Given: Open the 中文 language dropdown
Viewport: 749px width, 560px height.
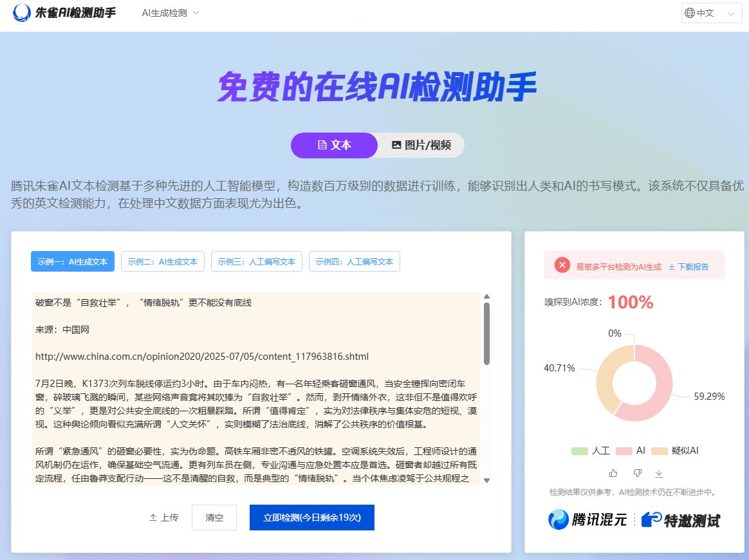Looking at the screenshot, I should pyautogui.click(x=711, y=13).
